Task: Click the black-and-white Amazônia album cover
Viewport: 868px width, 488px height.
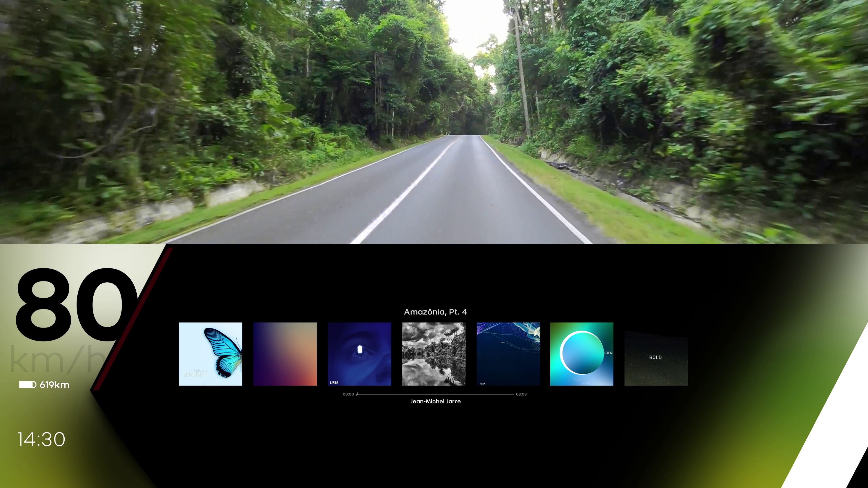Action: tap(434, 354)
